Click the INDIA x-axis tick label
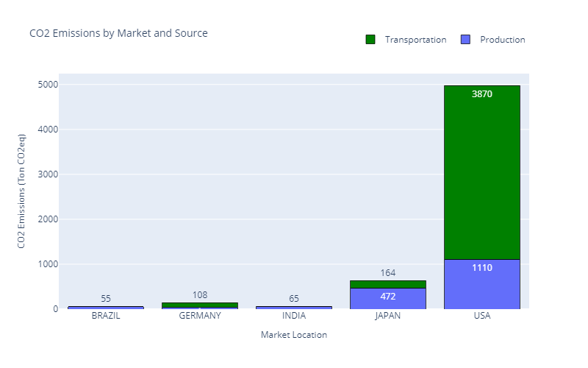Image resolution: width=588 pixels, height=368 pixels. (x=294, y=316)
